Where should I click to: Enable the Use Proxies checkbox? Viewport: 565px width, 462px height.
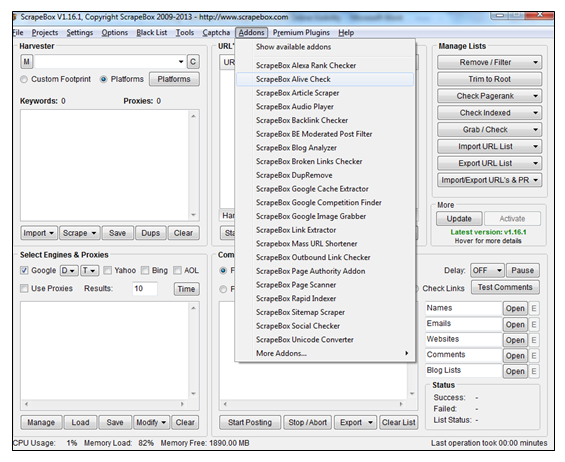(24, 288)
